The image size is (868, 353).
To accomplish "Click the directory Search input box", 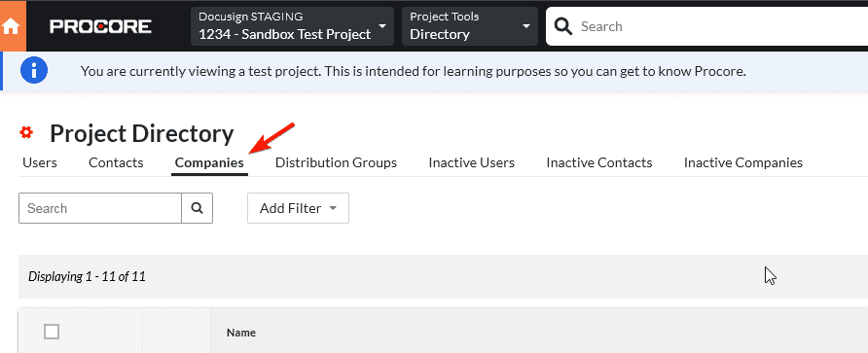I will [100, 208].
